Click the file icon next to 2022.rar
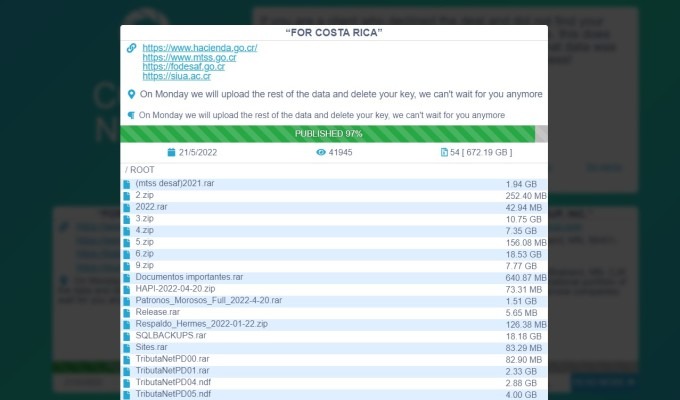 coord(127,207)
